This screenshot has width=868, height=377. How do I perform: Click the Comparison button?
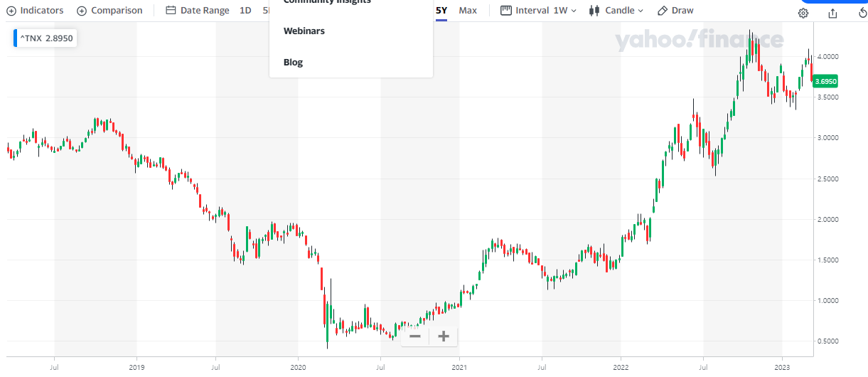point(109,11)
